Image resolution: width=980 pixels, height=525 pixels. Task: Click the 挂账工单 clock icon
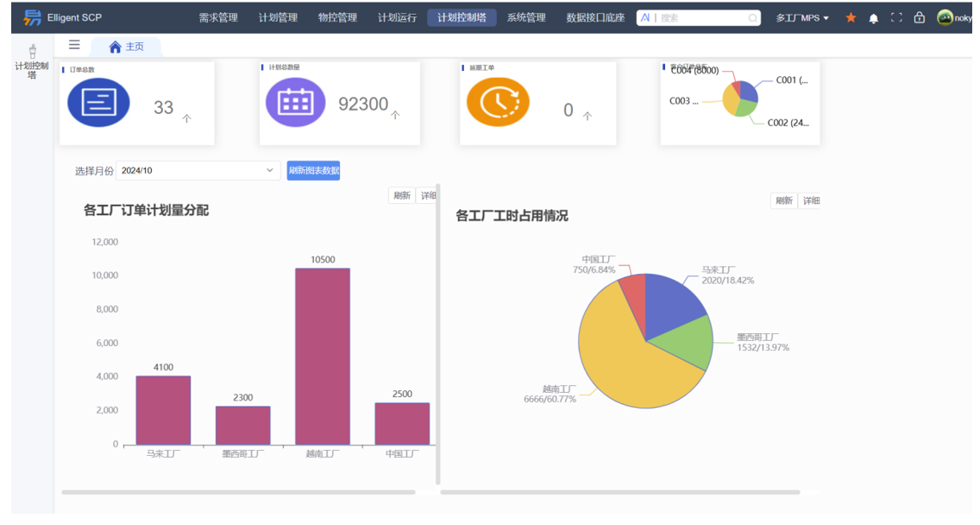tap(499, 101)
